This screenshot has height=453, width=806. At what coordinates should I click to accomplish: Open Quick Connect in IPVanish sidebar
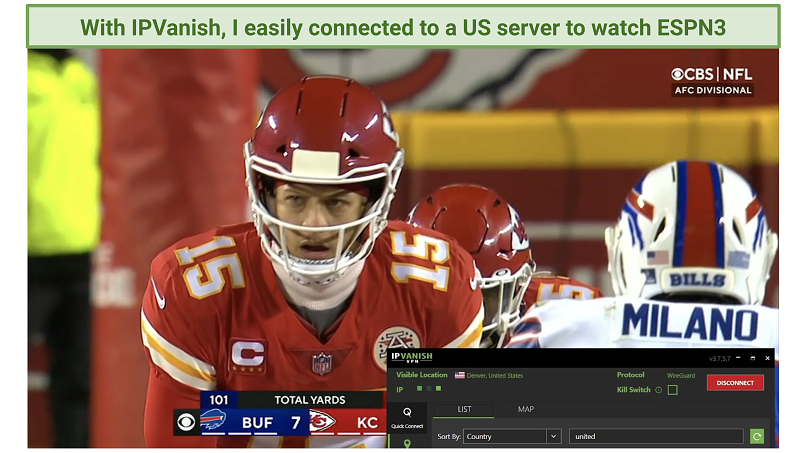tap(407, 418)
